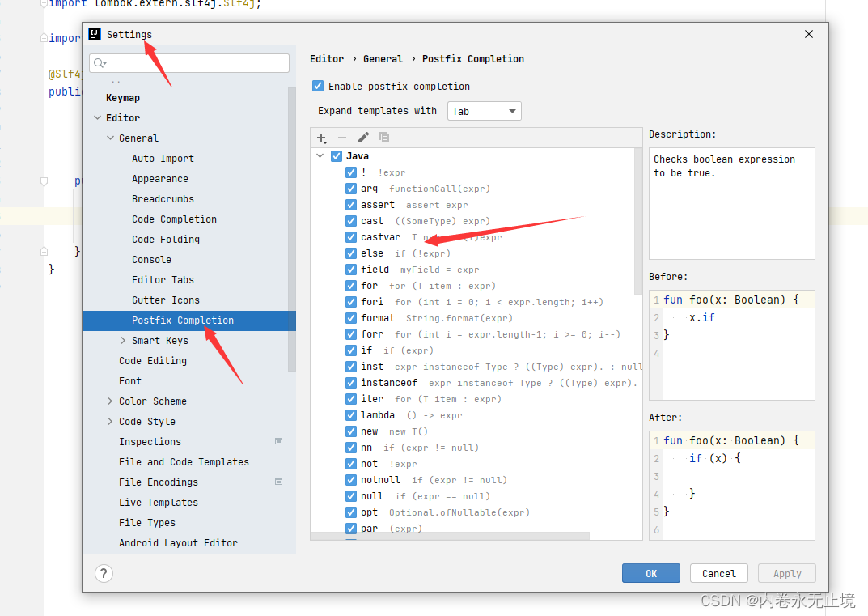Toggle the 'cast' template checkbox

point(351,221)
